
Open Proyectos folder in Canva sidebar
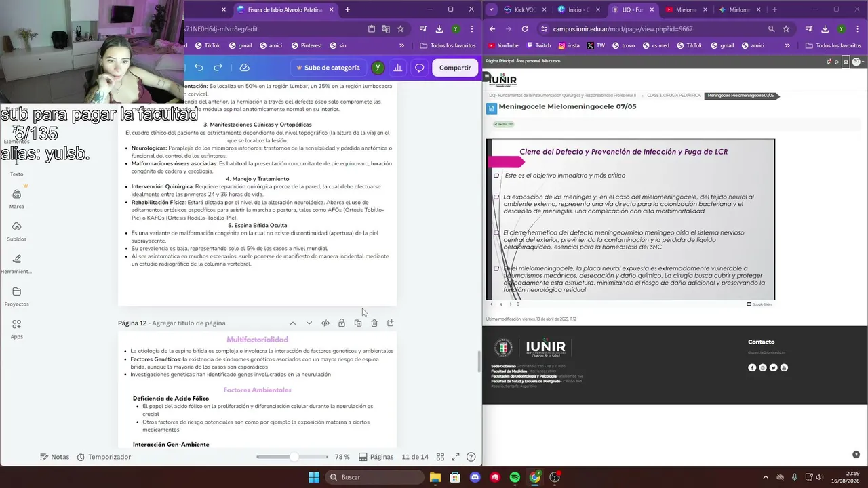(16, 297)
